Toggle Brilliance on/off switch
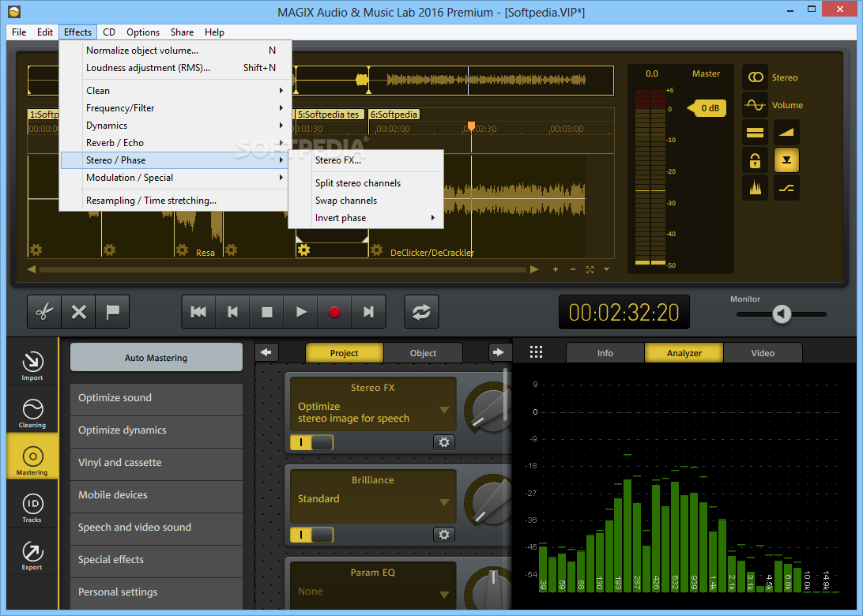Screen dimensions: 863x616 311,535
